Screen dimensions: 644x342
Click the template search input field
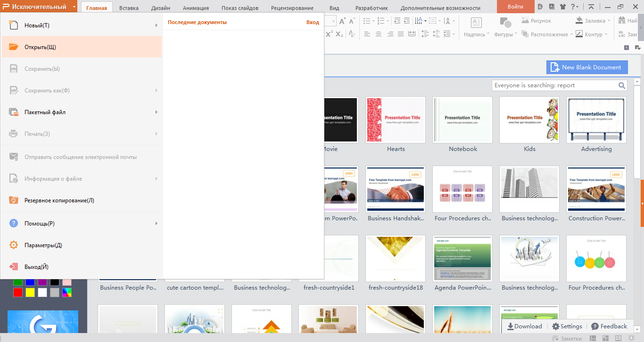pos(554,85)
